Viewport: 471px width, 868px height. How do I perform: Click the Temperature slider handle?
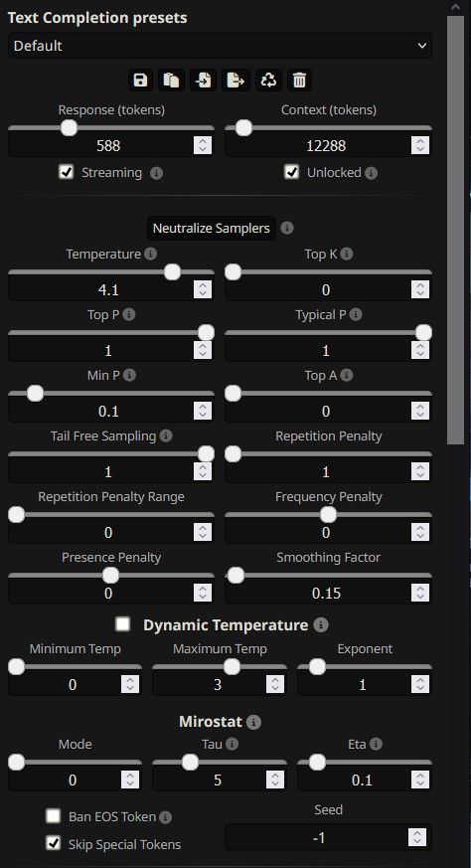[x=173, y=271]
